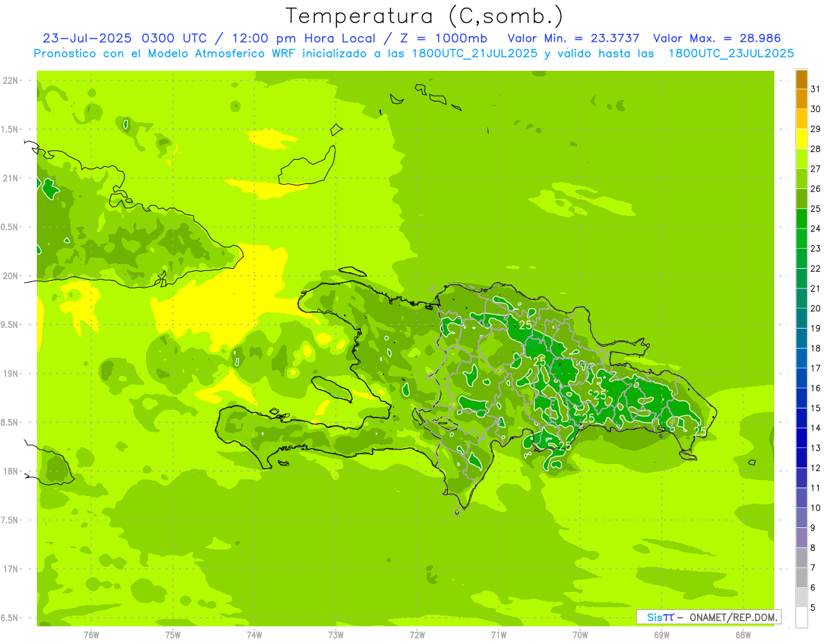Image resolution: width=834 pixels, height=644 pixels.
Task: Click the '71W' longitude label
Action: pos(498,635)
